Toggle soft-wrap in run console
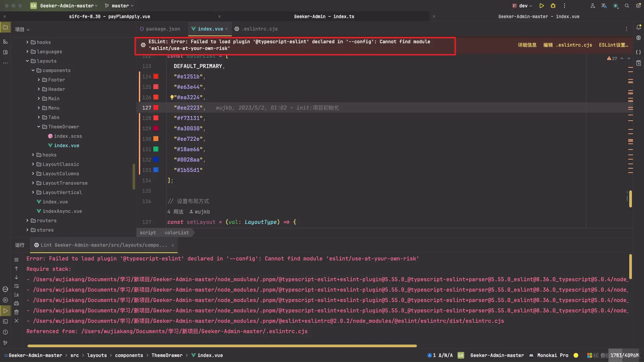Viewport: 644px width, 362px height. [16, 286]
